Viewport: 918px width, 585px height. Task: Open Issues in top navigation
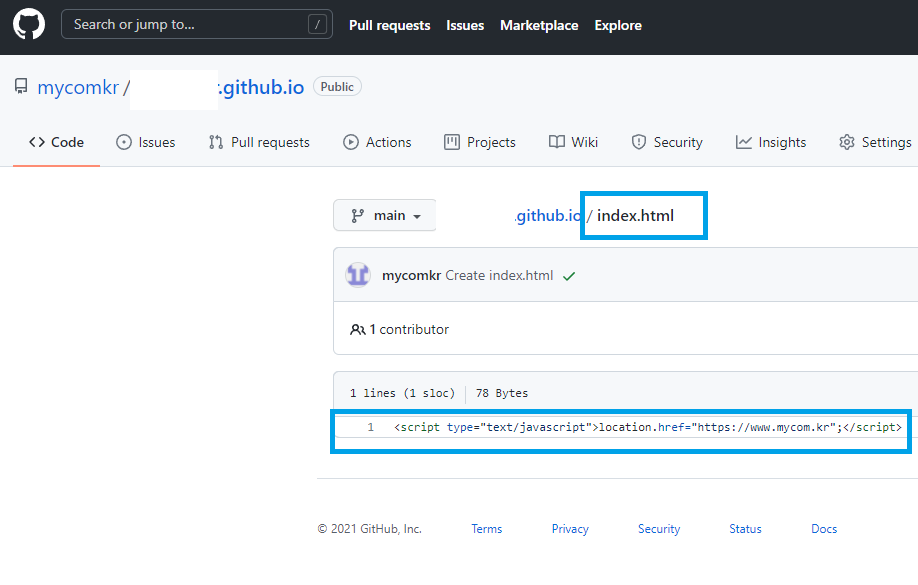465,25
